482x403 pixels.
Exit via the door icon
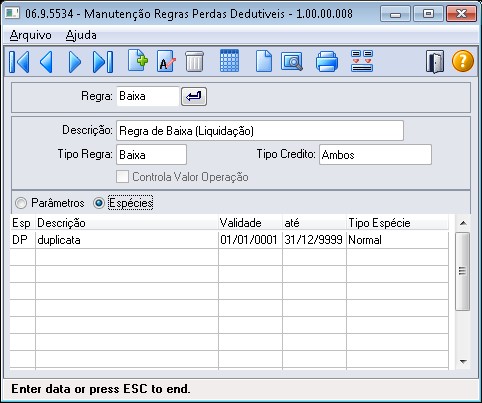pyautogui.click(x=435, y=61)
